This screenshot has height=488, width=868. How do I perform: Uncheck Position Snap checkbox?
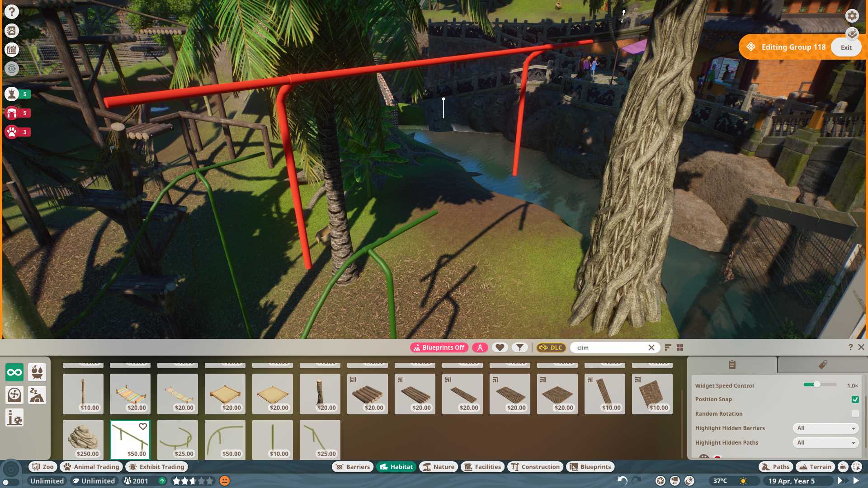click(x=855, y=399)
